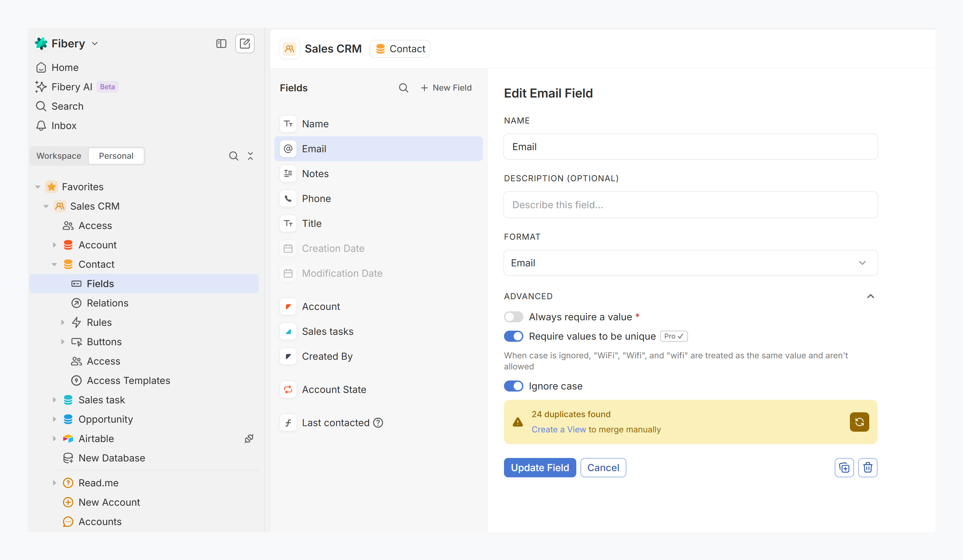Collapse the Favorites section

tap(37, 187)
